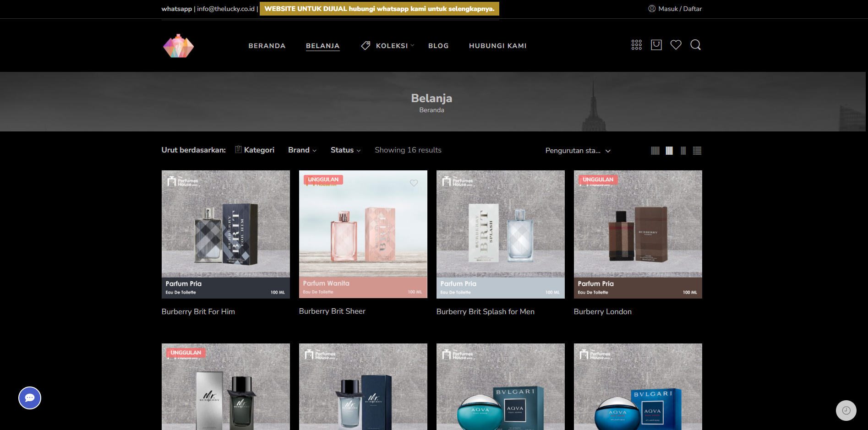Image resolution: width=868 pixels, height=430 pixels.
Task: Click the Beranda breadcrumb under Belanja
Action: 431,110
